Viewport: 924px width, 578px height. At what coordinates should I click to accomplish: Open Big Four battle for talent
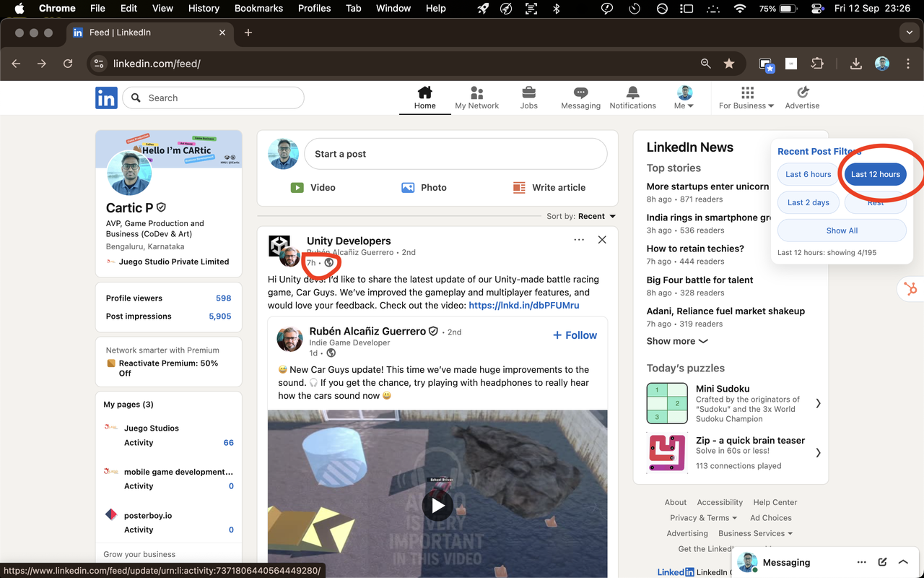coord(699,280)
